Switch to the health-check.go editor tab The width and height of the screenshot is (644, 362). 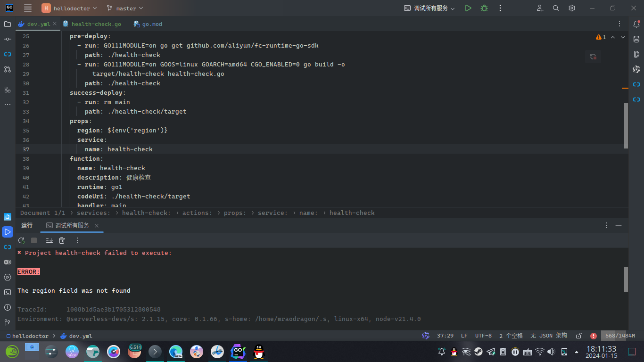92,24
